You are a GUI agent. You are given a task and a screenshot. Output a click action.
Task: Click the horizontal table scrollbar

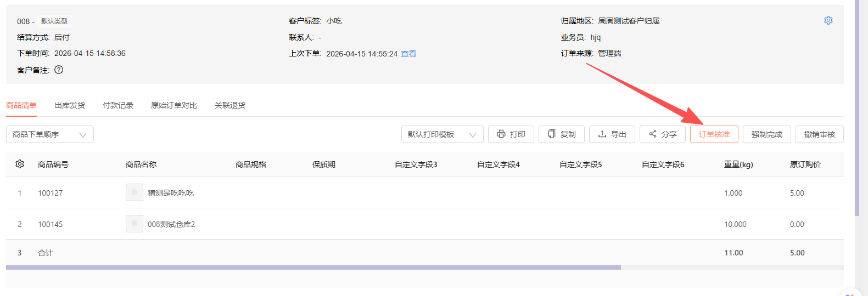pos(313,267)
